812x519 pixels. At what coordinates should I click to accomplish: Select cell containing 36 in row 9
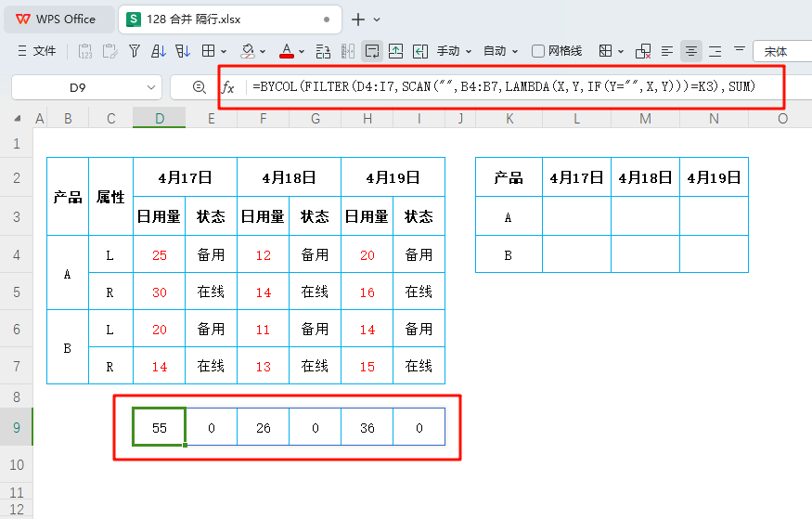point(367,428)
